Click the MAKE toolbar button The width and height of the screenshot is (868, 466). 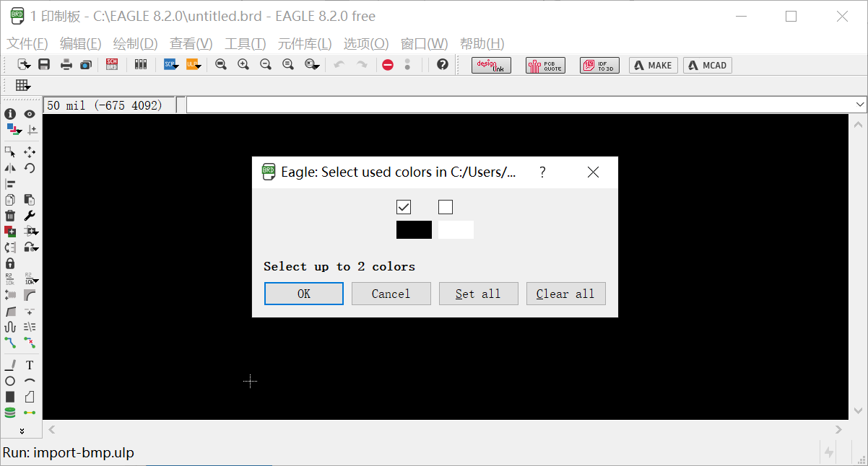coord(654,65)
